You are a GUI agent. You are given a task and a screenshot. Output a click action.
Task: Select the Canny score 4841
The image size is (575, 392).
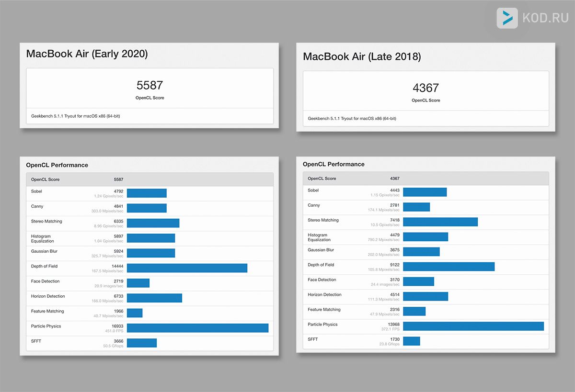point(118,206)
